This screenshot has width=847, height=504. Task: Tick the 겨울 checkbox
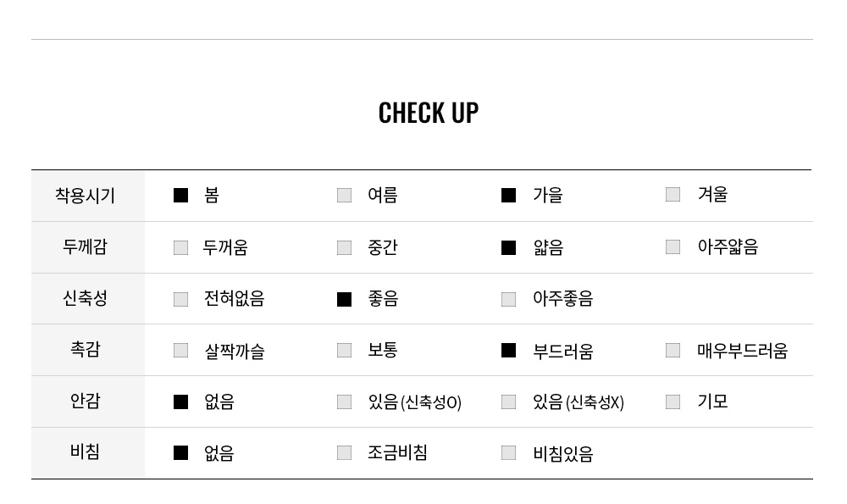click(x=673, y=195)
